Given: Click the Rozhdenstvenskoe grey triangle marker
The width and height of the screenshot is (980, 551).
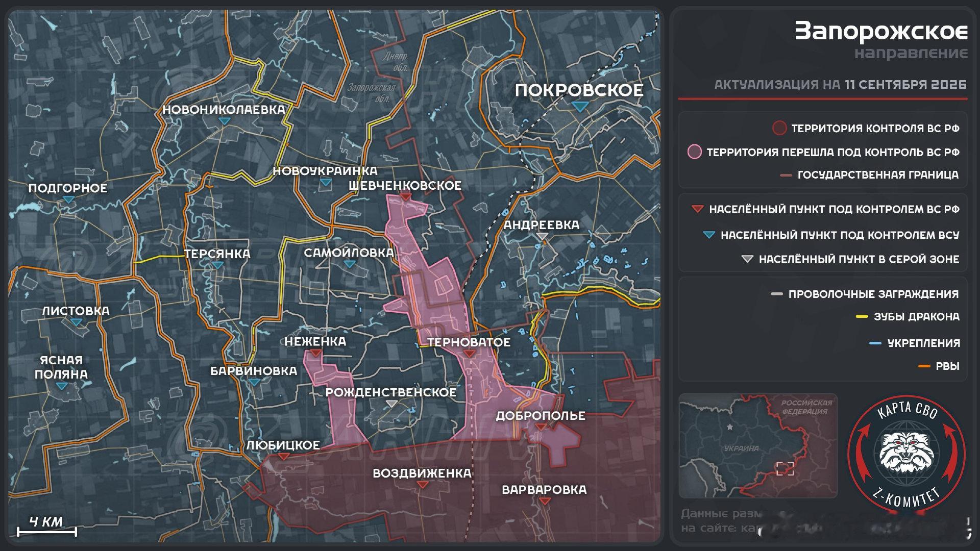Looking at the screenshot, I should coord(391,404).
